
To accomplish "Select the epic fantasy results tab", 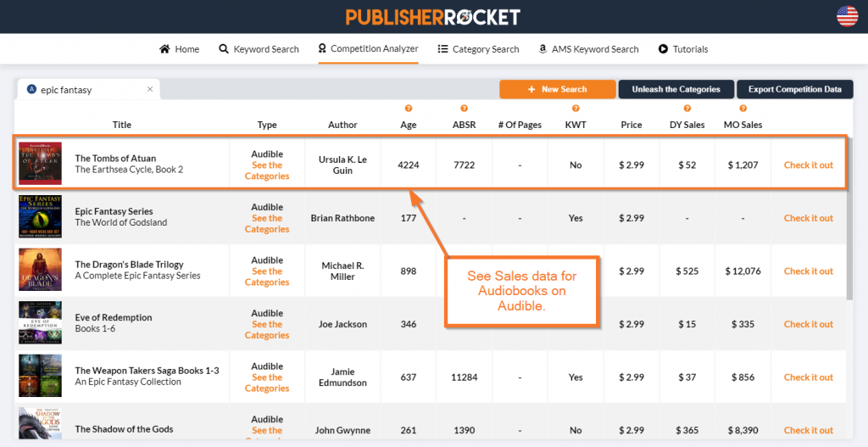I will click(88, 89).
